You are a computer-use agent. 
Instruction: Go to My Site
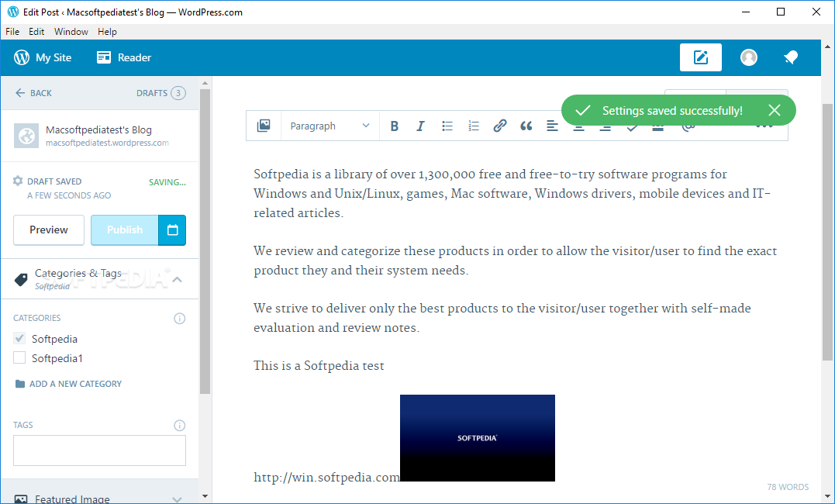(43, 57)
